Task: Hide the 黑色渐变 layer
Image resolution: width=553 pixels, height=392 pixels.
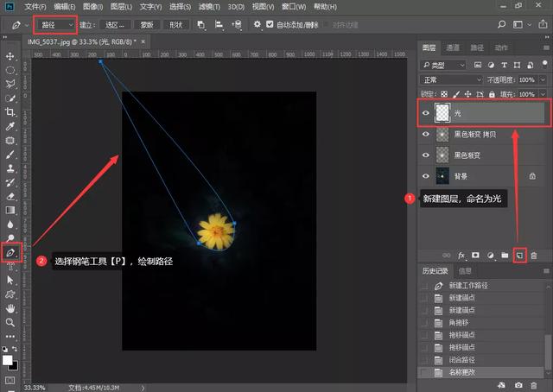Action: [x=426, y=155]
